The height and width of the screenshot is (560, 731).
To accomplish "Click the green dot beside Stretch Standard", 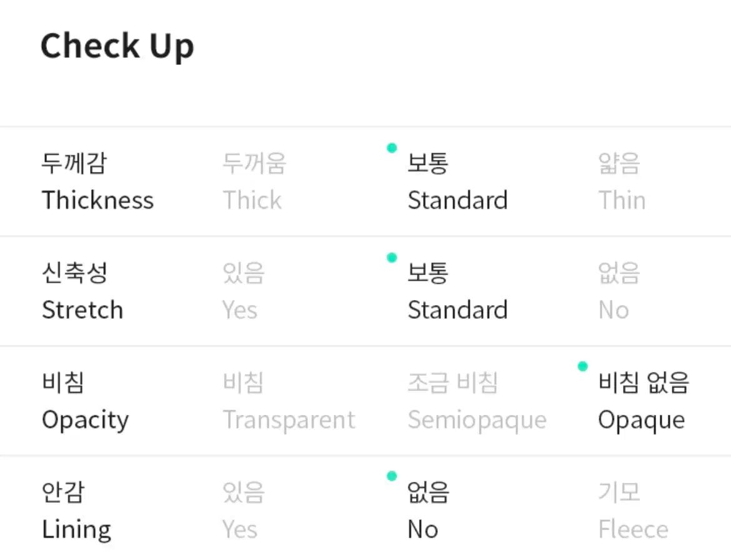I will [392, 257].
